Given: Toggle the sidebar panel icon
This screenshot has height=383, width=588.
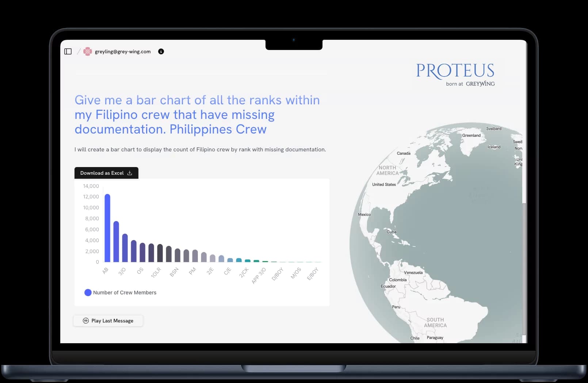Looking at the screenshot, I should pyautogui.click(x=68, y=51).
